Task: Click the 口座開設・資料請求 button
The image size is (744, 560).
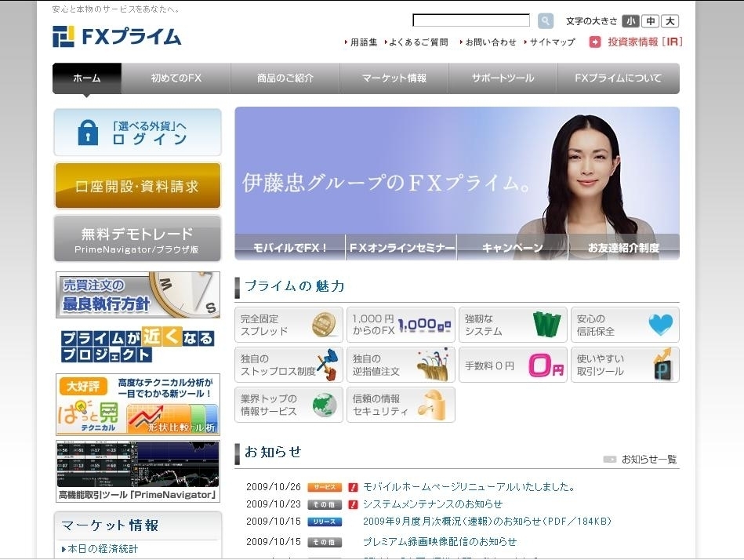Action: 138,186
